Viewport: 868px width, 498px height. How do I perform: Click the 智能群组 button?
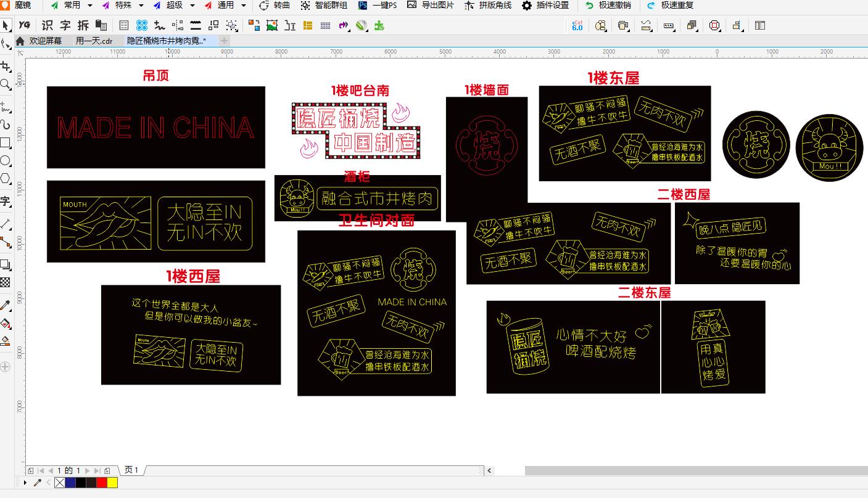pos(323,5)
